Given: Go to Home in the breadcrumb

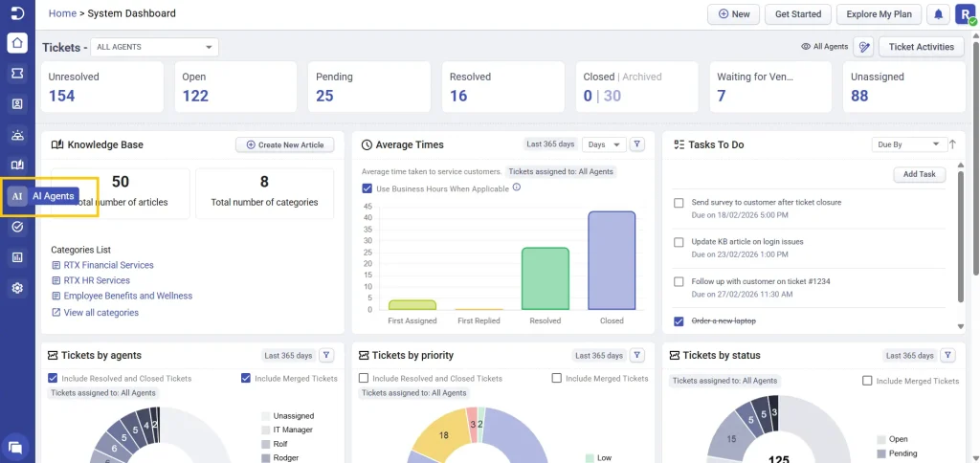Looking at the screenshot, I should point(62,13).
